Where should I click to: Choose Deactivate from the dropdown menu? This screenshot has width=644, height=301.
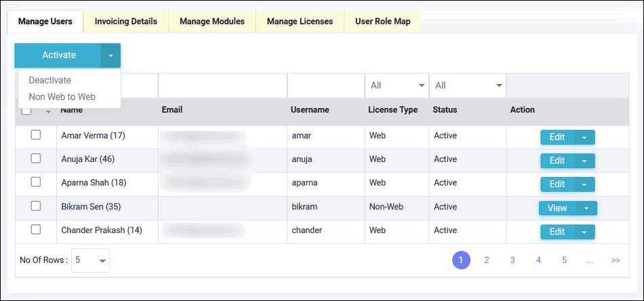49,81
